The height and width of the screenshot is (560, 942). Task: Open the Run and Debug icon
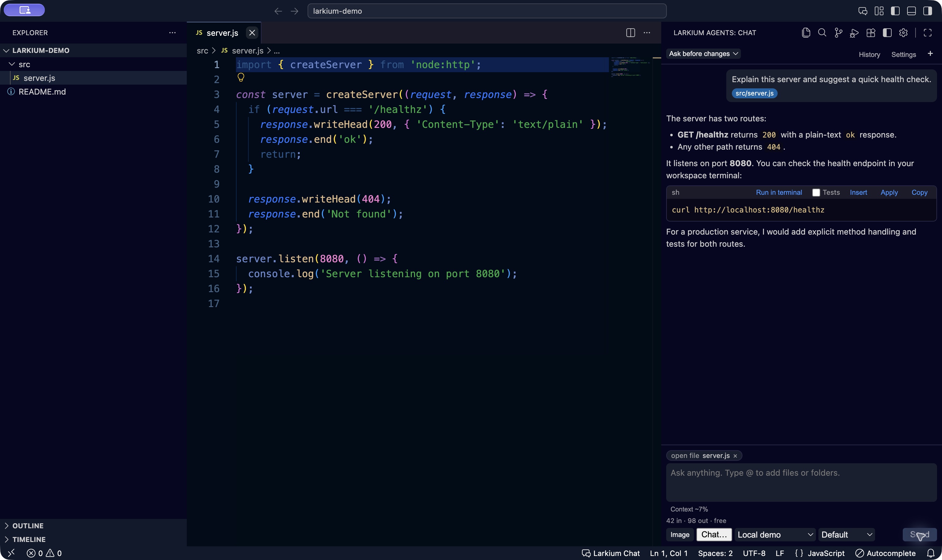click(x=854, y=33)
